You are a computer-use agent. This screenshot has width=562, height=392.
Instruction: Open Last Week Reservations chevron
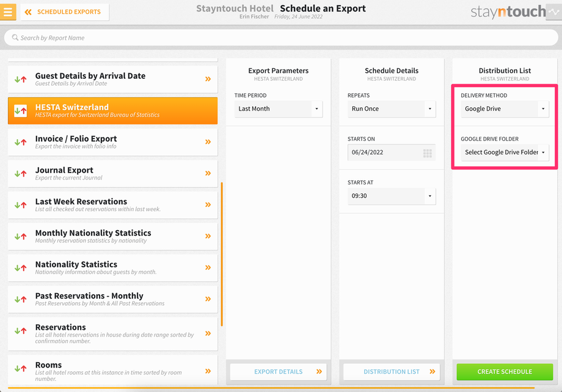(208, 205)
